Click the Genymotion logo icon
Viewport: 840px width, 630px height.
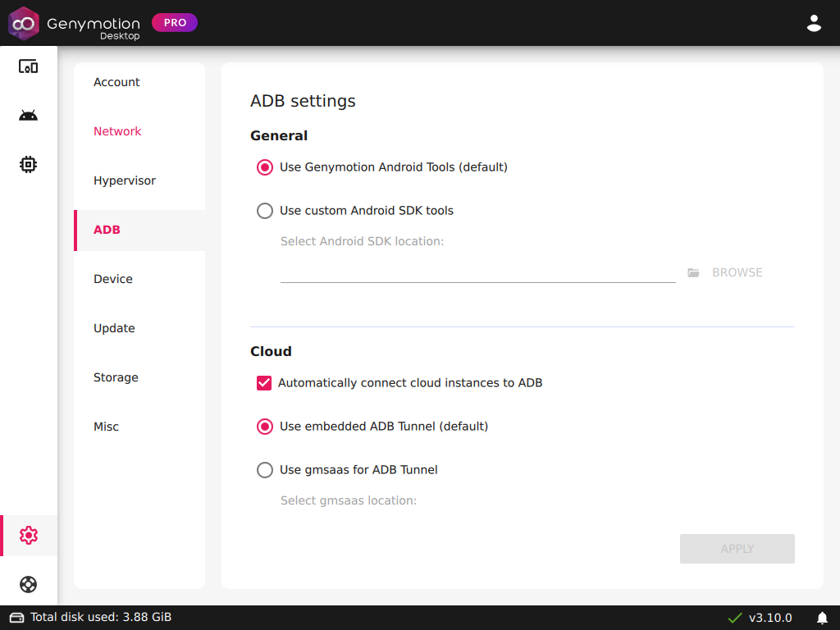click(x=24, y=23)
